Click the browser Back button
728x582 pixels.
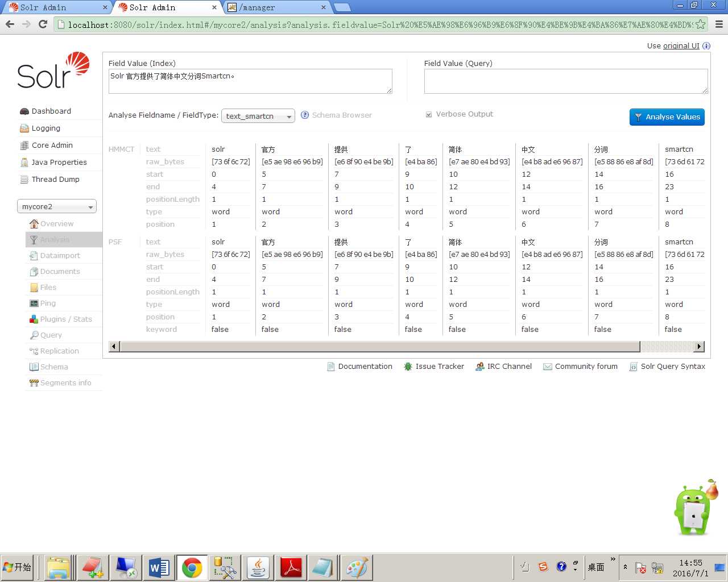coord(10,24)
